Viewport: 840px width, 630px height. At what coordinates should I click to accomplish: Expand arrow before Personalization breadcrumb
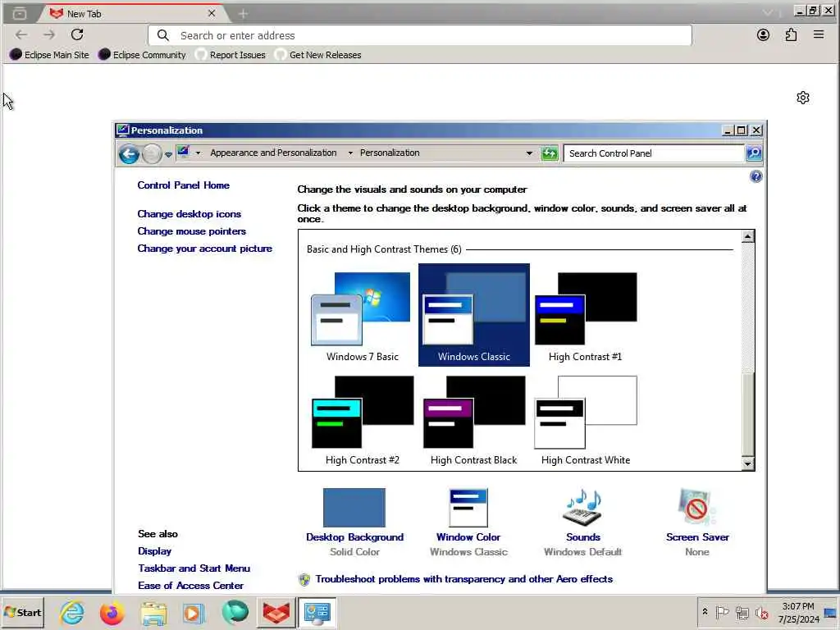350,153
